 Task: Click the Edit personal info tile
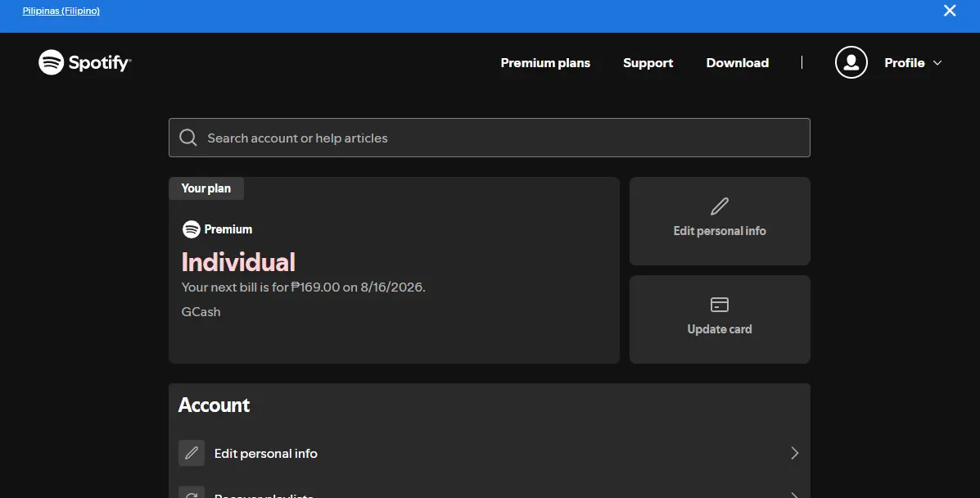click(x=720, y=221)
